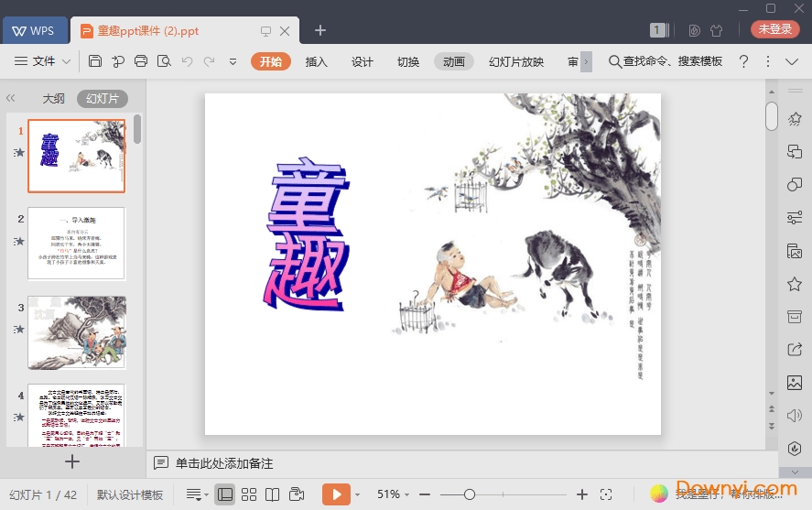Image resolution: width=812 pixels, height=510 pixels.
Task: Open quick access toolbar customize arrow
Action: click(x=233, y=61)
